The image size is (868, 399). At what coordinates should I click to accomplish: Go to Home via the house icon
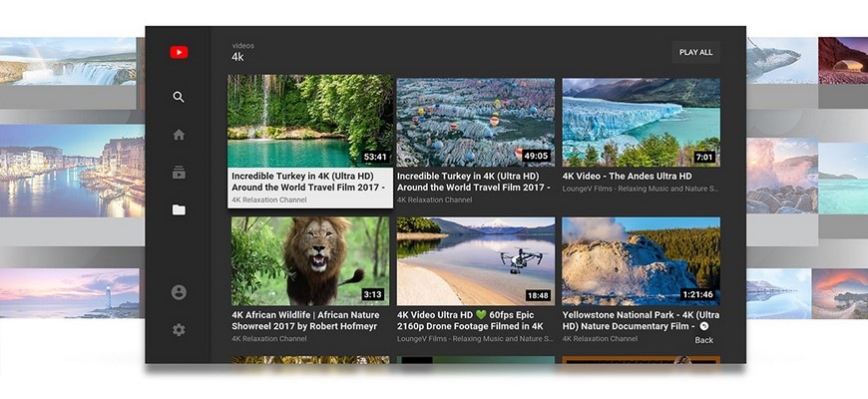179,135
